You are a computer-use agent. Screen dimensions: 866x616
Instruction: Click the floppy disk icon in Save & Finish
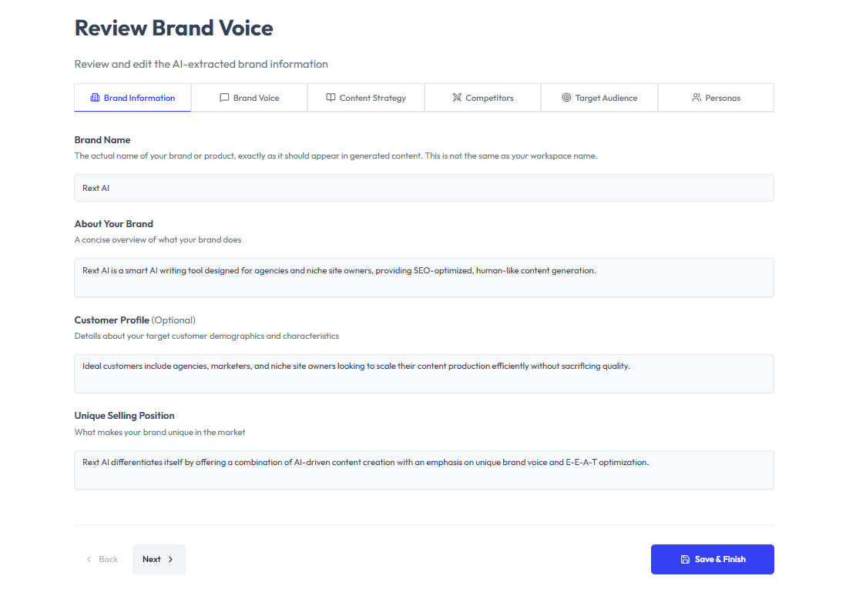(x=685, y=559)
